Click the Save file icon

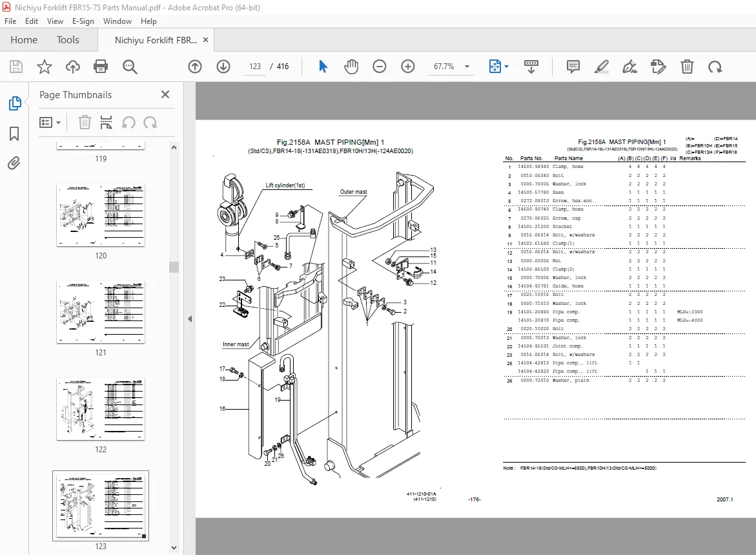16,67
